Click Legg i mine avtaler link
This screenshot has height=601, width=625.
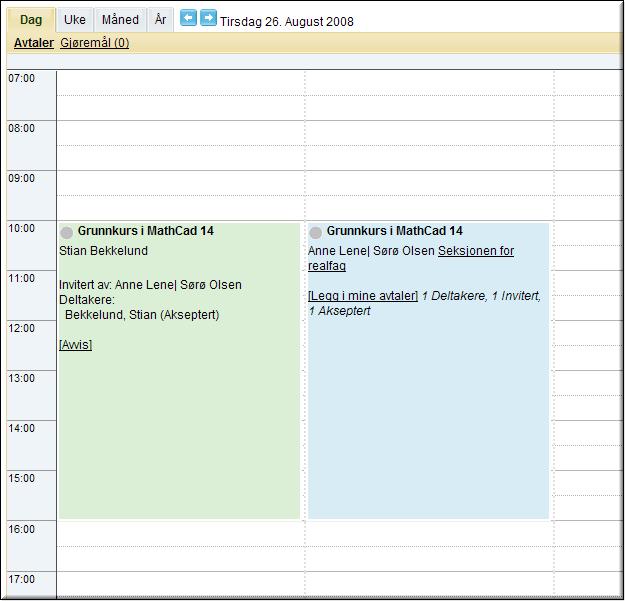(363, 296)
